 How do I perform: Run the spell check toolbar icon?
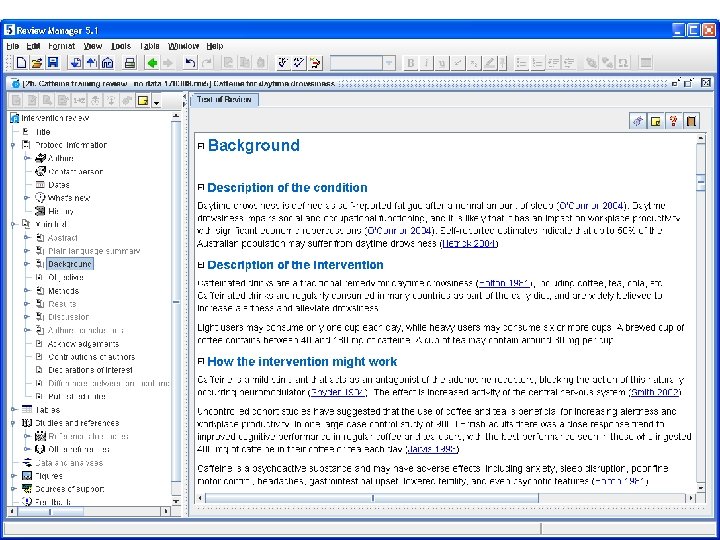coord(283,63)
